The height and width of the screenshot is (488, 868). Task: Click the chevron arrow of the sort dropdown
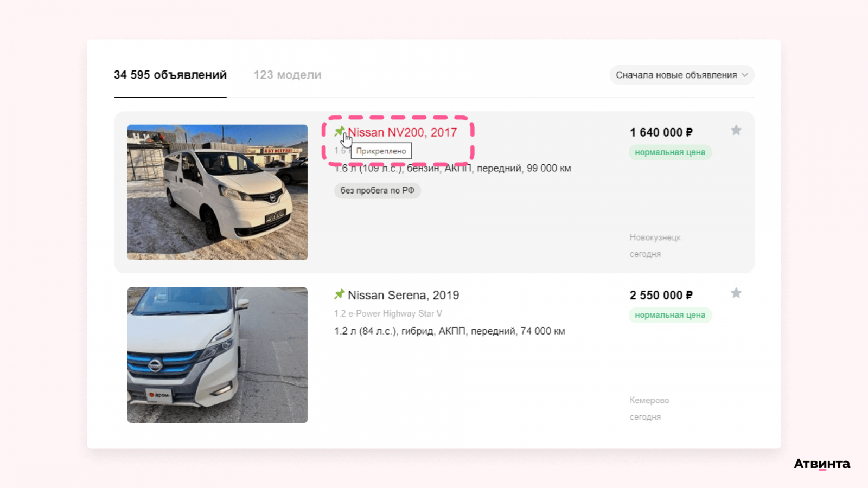[745, 75]
